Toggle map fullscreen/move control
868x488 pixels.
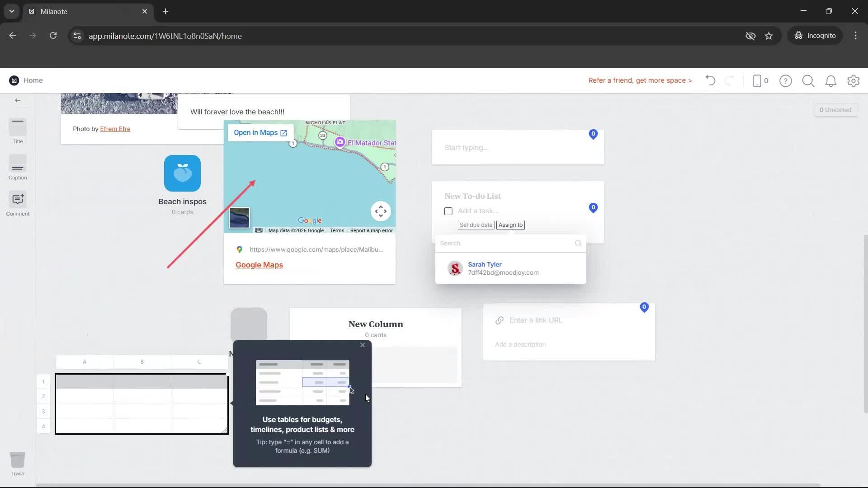[381, 211]
